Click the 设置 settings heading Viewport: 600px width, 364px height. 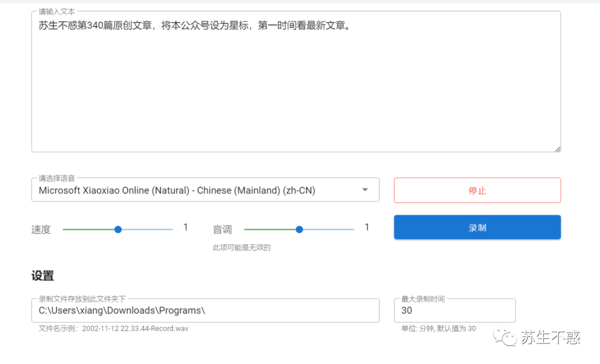pyautogui.click(x=42, y=276)
